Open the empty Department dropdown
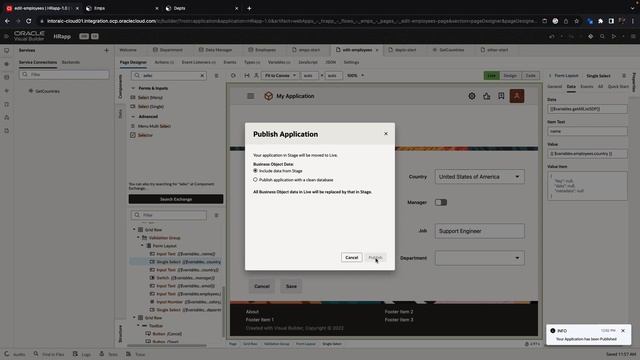Image resolution: width=640 pixels, height=360 pixels. click(x=480, y=258)
